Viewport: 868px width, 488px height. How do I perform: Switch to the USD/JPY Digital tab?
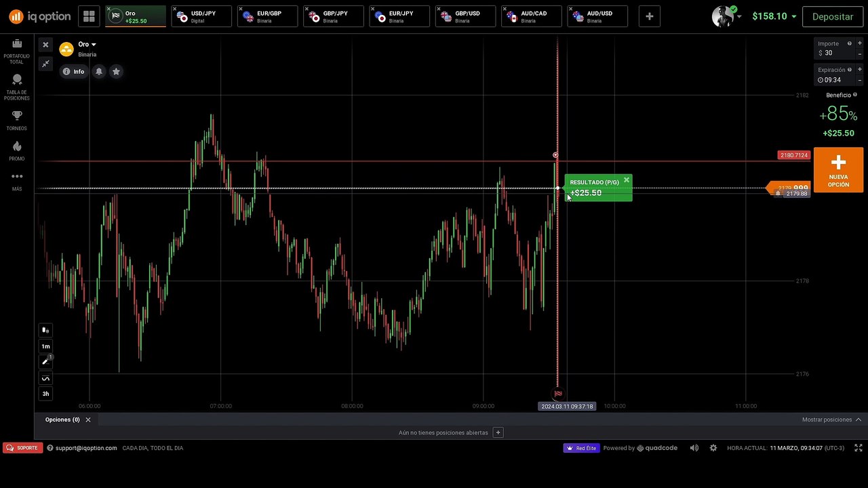(201, 16)
